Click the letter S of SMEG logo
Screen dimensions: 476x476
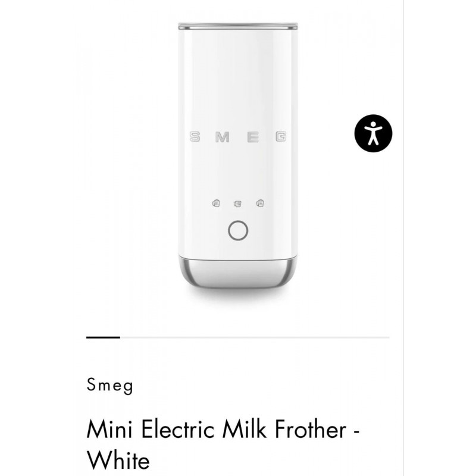[x=195, y=137]
